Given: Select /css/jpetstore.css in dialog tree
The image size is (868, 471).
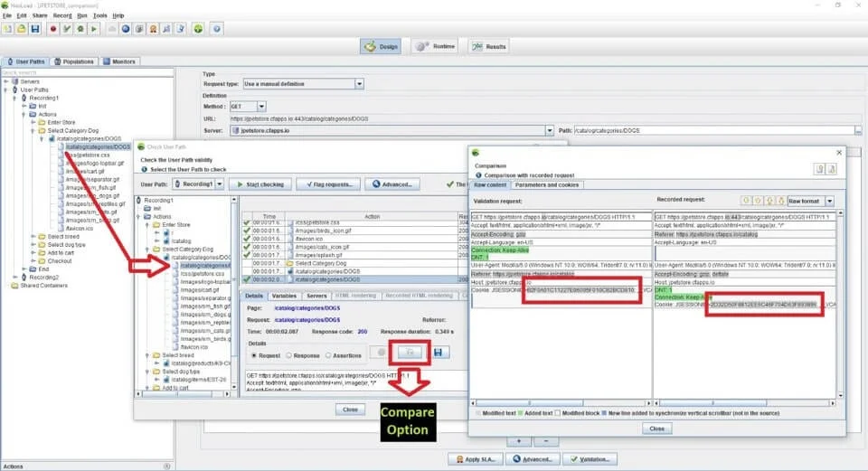Looking at the screenshot, I should click(x=202, y=273).
